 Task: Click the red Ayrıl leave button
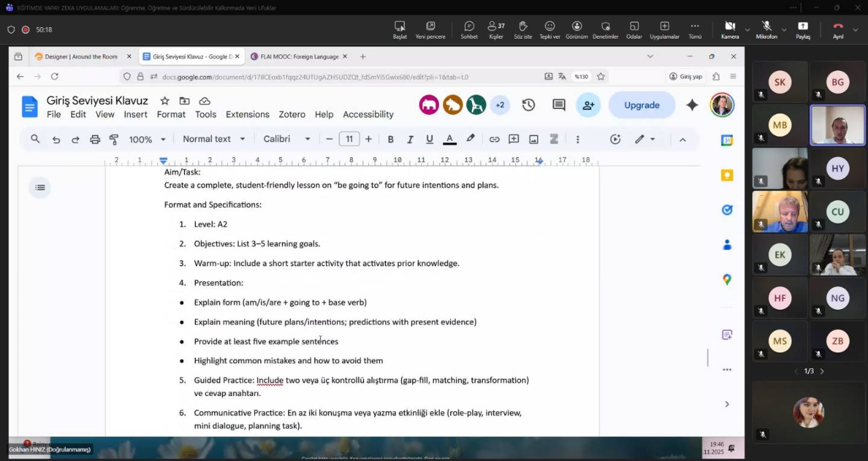tap(838, 28)
